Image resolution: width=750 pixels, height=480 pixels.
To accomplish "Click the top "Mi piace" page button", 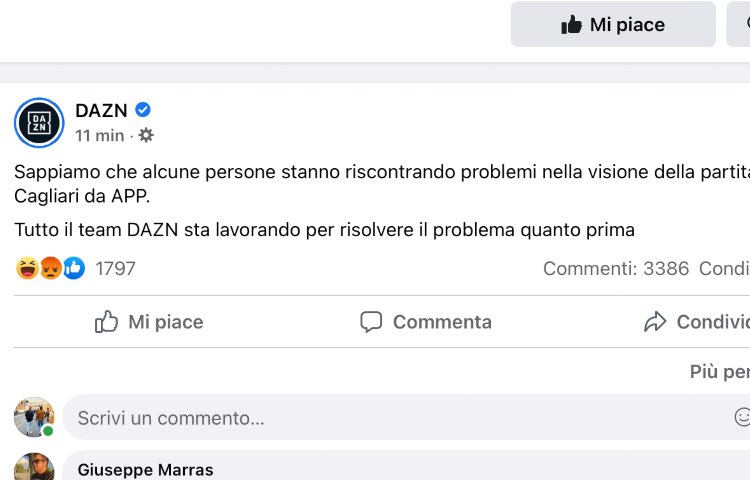I will coord(613,25).
